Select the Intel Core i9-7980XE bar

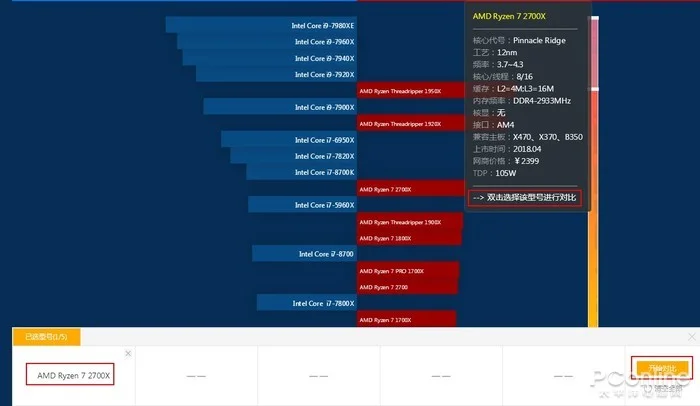(x=261, y=25)
